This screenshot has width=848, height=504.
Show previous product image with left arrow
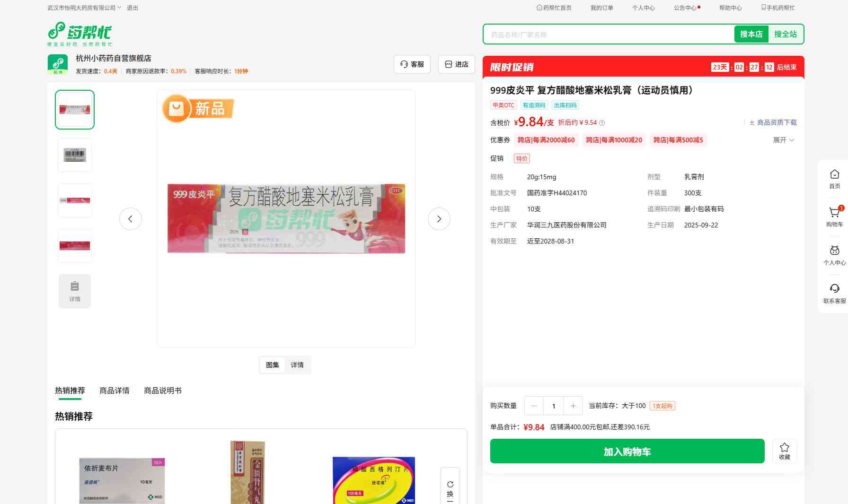click(x=131, y=219)
